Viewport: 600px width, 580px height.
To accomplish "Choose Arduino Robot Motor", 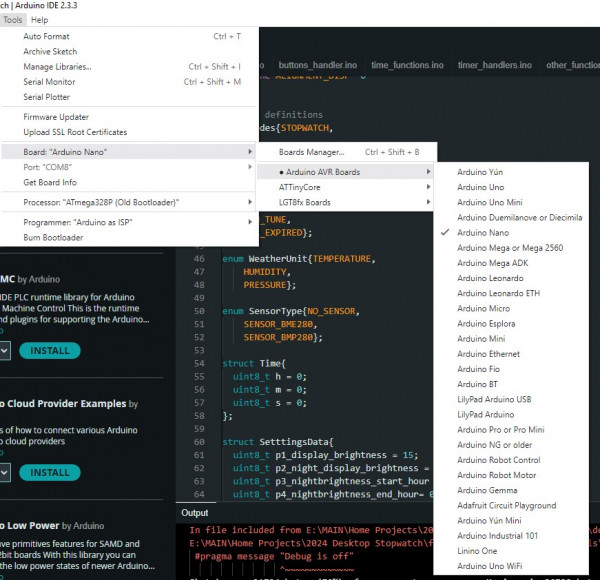I will coord(511,475).
